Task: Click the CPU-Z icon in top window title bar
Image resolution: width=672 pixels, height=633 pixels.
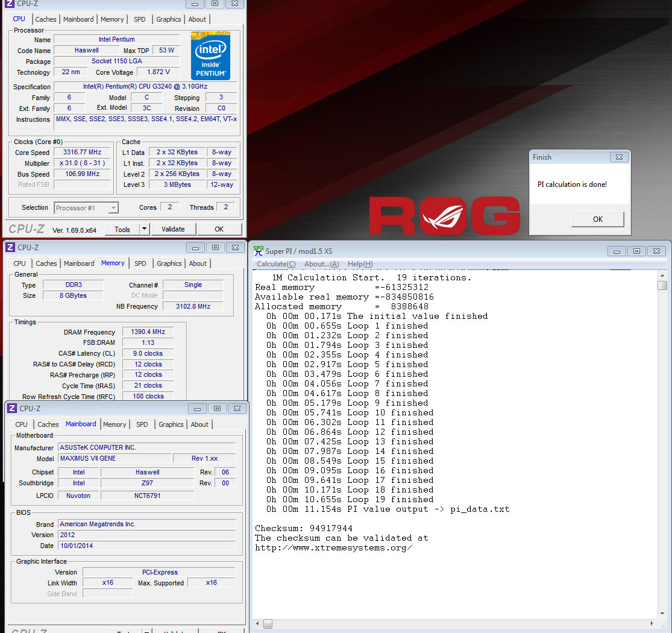Action: 10,4
